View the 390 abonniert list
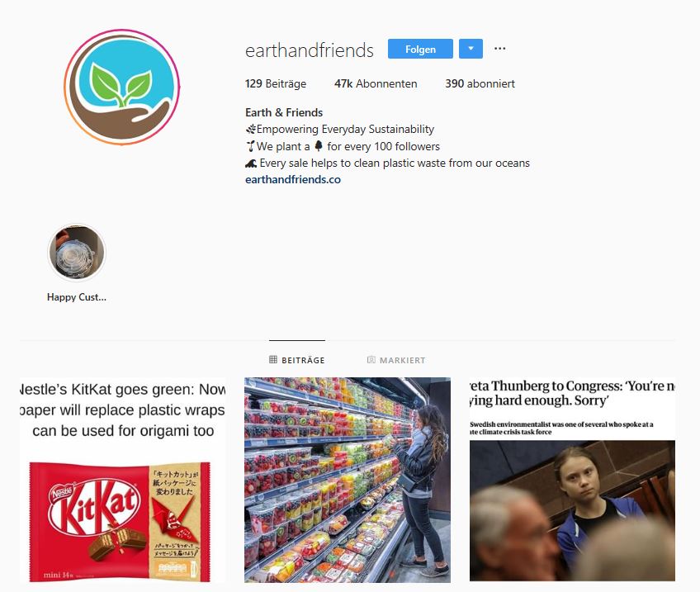This screenshot has height=592, width=700. point(480,83)
